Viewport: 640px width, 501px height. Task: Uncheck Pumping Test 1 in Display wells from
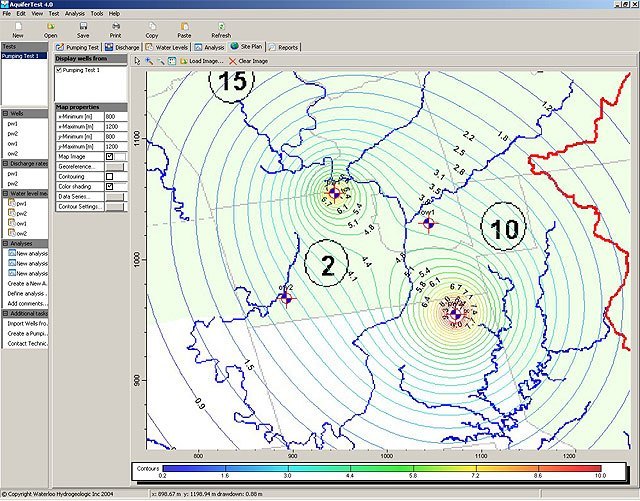(59, 70)
